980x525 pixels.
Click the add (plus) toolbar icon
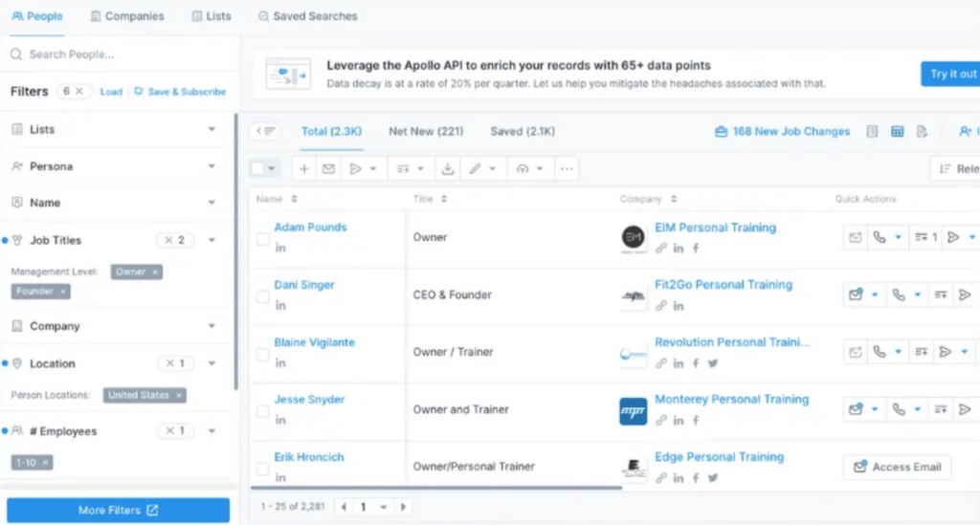click(303, 168)
